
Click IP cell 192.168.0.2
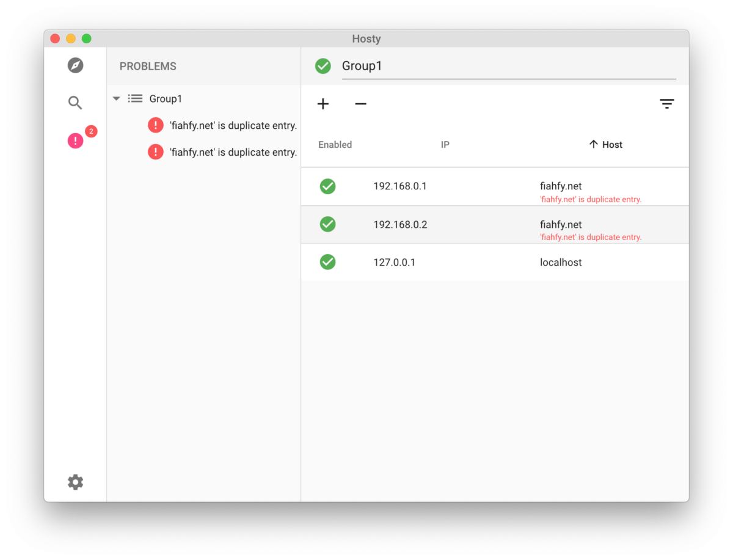(x=400, y=225)
